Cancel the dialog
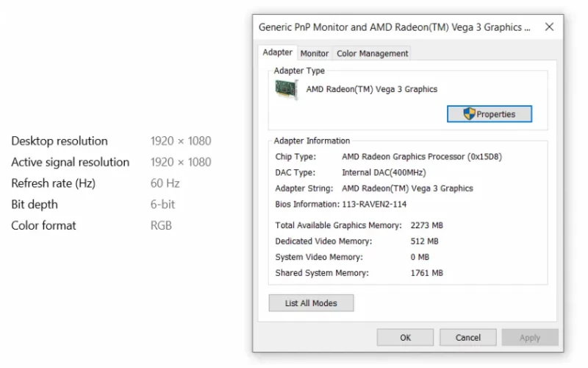This screenshot has width=588, height=368. click(x=467, y=338)
